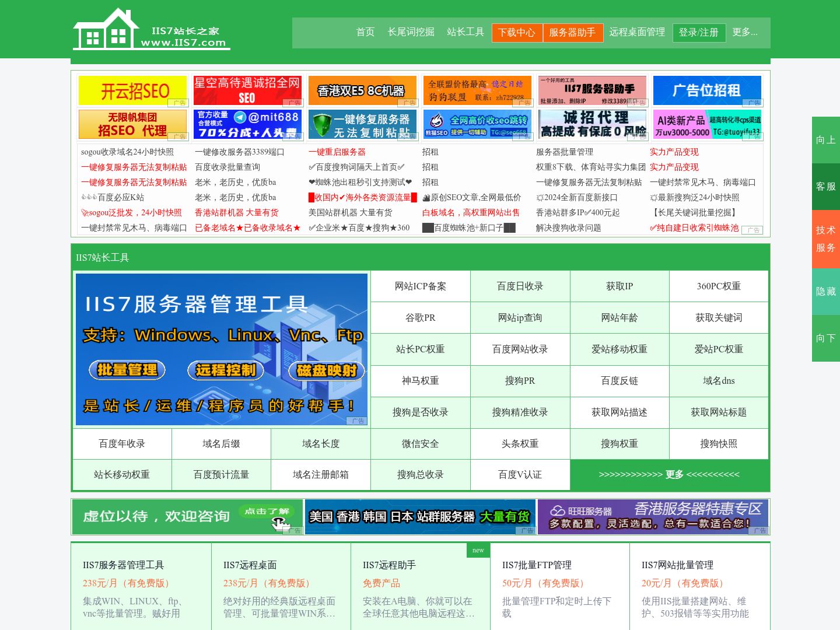Click the 登录/注册 button
The height and width of the screenshot is (630, 840).
[x=699, y=33]
